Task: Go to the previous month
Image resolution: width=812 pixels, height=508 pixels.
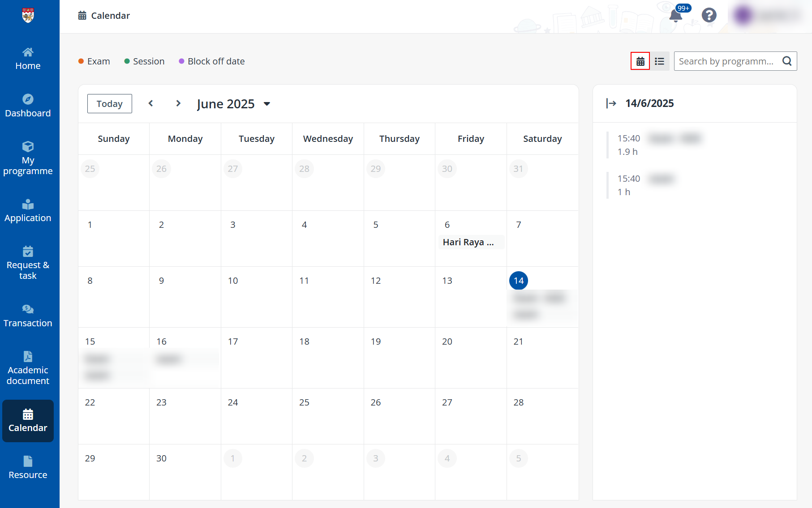Action: point(151,103)
